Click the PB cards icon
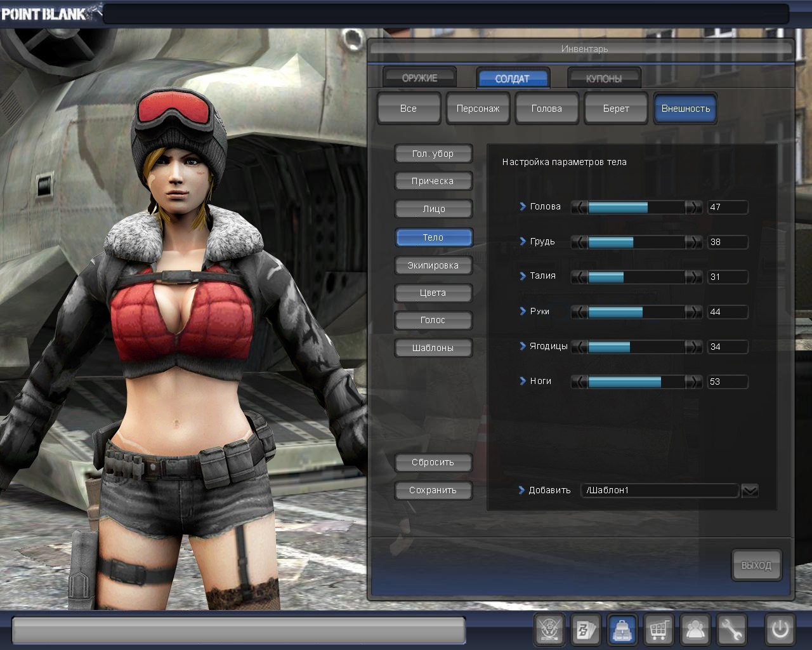 pyautogui.click(x=585, y=630)
